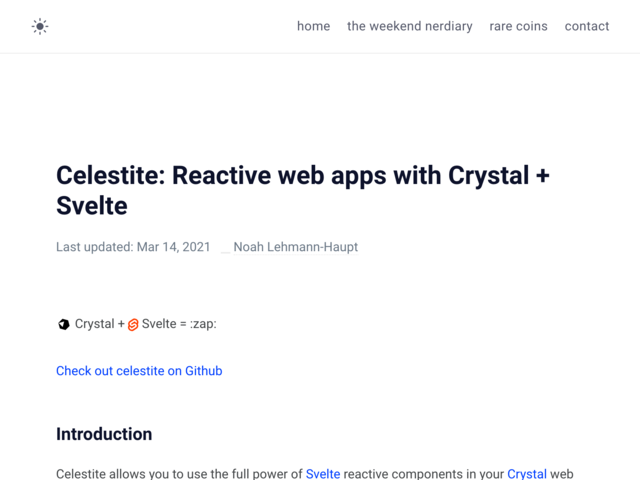Screen dimensions: 640x480
Task: Navigate to the contact page
Action: pyautogui.click(x=587, y=26)
